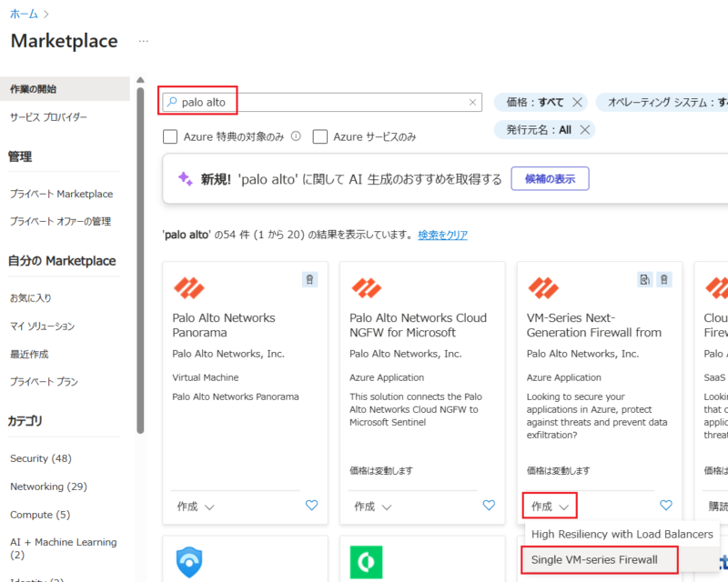The image size is (728, 582).
Task: Open Palo Alto Networks Cloud NGFW title
Action: coord(418,325)
